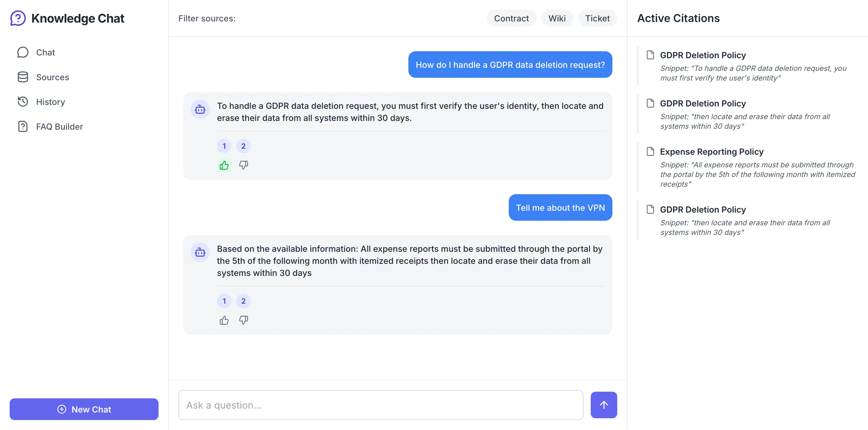Toggle the Ticket source filter
The height and width of the screenshot is (430, 868).
point(597,18)
